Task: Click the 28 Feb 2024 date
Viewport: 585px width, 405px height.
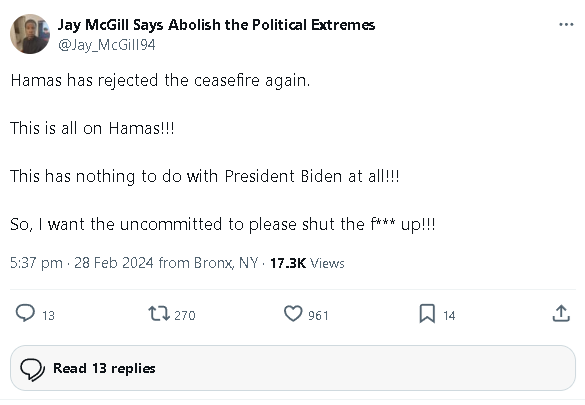Action: point(114,263)
